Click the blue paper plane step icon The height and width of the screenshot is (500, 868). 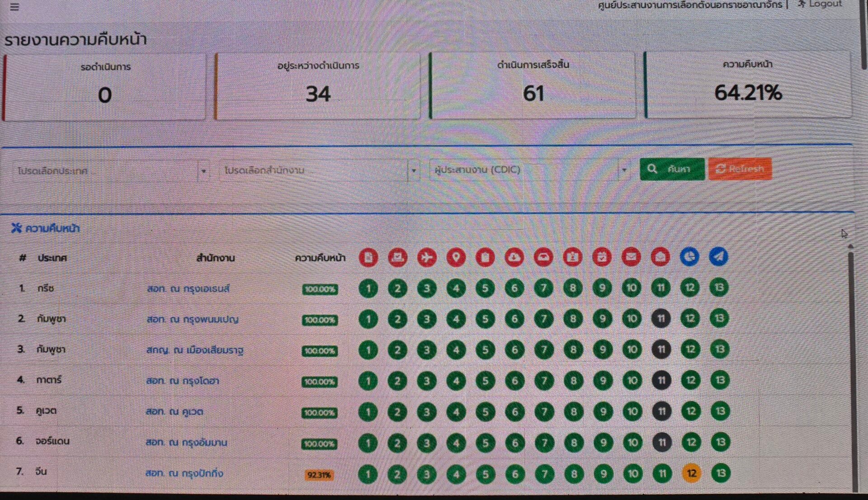coord(718,257)
